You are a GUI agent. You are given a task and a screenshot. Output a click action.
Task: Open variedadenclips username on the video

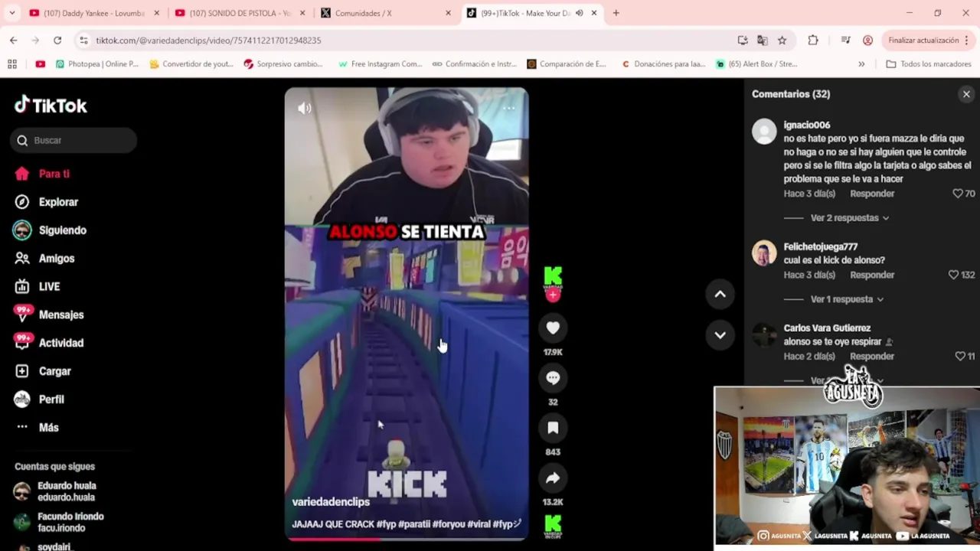click(331, 502)
